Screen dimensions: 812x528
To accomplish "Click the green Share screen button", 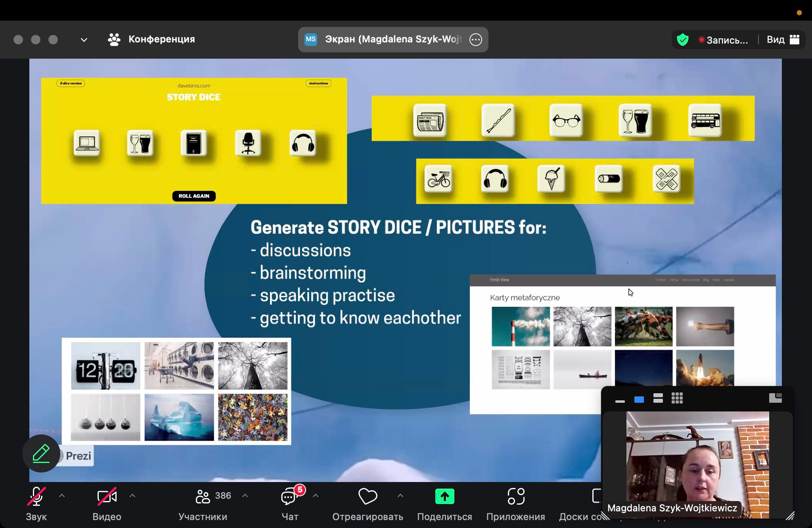I will coord(444,497).
